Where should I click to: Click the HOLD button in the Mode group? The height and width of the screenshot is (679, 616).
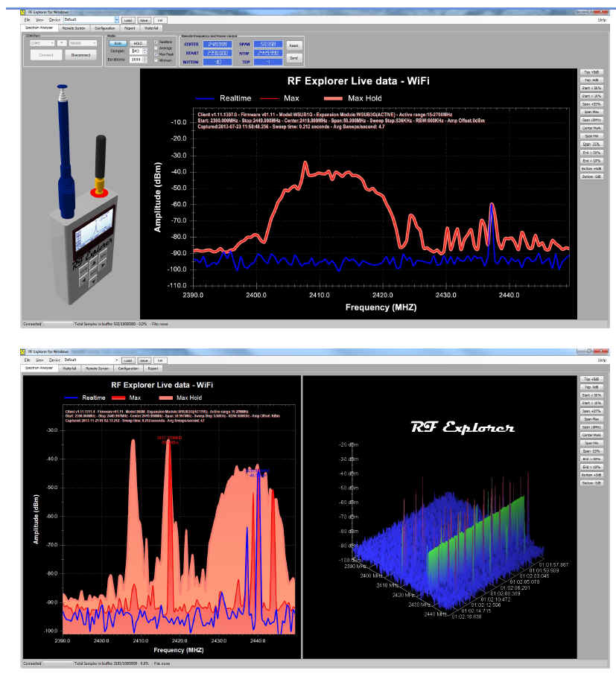[x=138, y=44]
